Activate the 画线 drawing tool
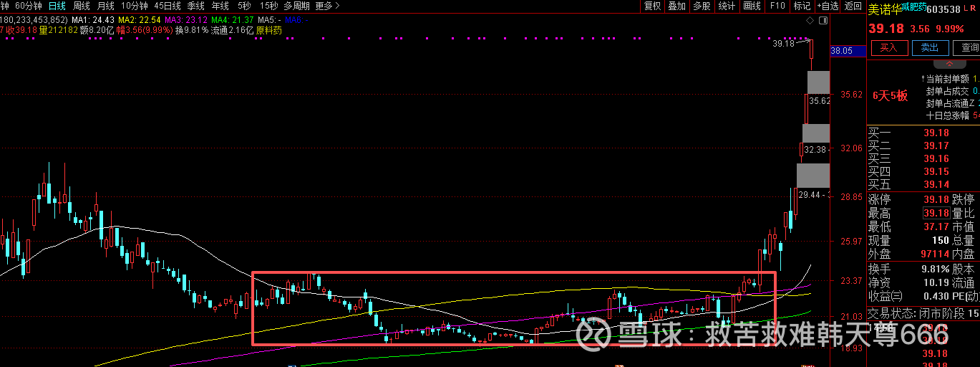This screenshot has height=367, width=980. tap(752, 6)
